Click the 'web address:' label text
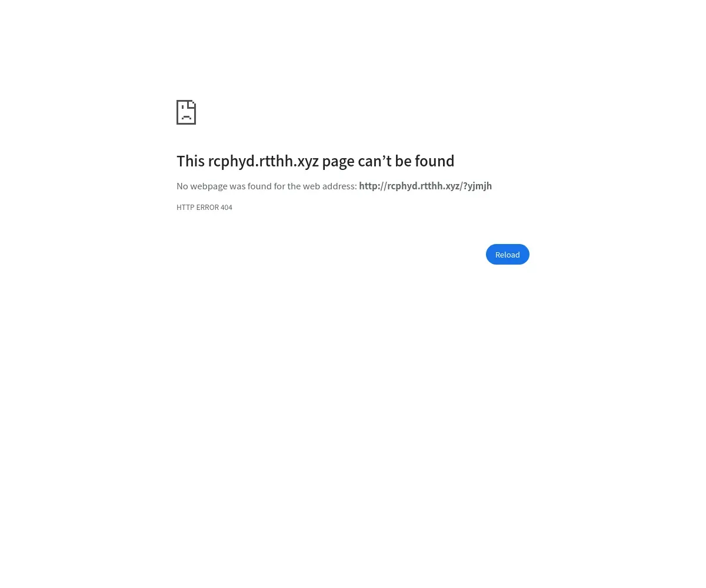Viewport: 706px width, 588px height. click(x=329, y=186)
